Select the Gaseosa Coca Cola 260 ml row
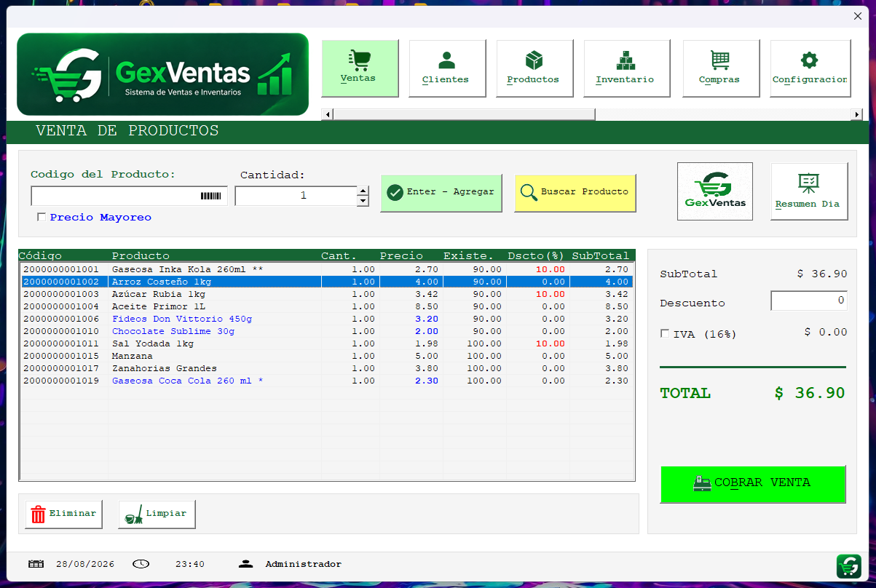The height and width of the screenshot is (588, 876). coord(326,381)
